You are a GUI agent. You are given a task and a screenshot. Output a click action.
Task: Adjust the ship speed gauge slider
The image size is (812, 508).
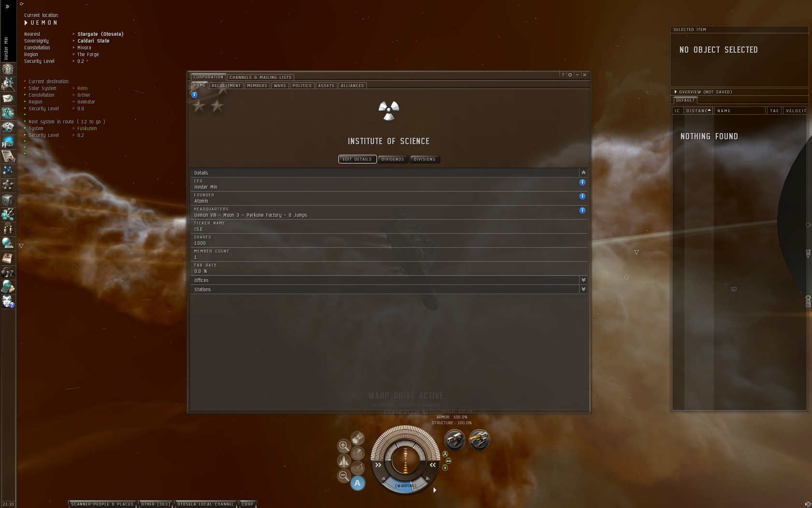click(x=406, y=486)
